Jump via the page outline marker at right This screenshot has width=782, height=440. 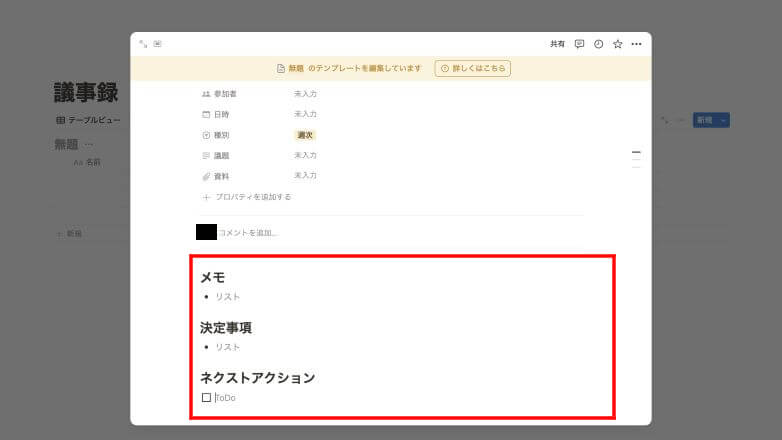(636, 152)
